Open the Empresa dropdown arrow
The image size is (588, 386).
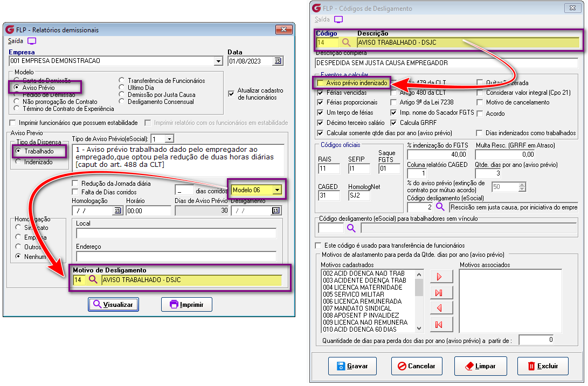click(219, 61)
